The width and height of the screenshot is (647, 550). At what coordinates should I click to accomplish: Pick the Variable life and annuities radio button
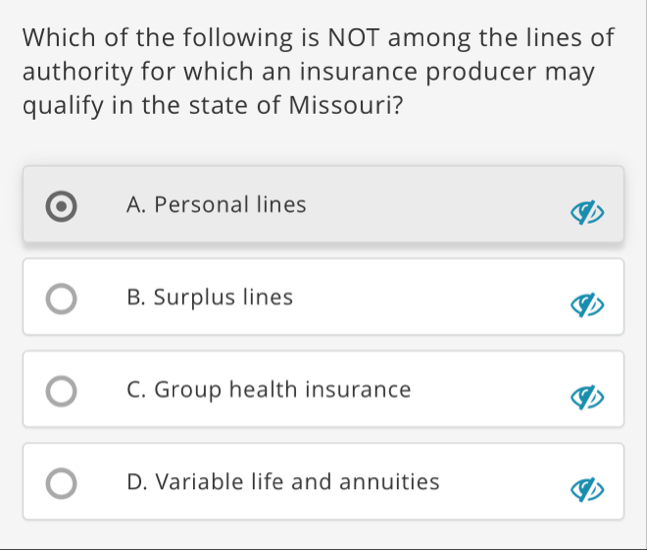click(62, 483)
